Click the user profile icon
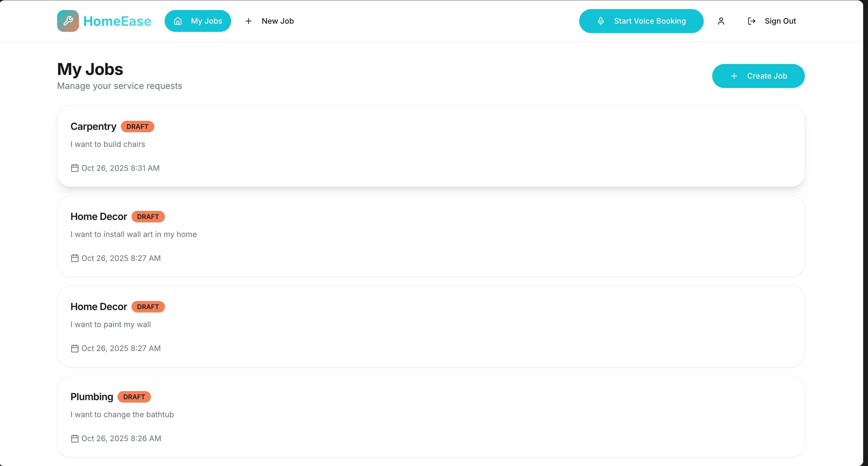Screen dimensions: 868x466 [721, 21]
